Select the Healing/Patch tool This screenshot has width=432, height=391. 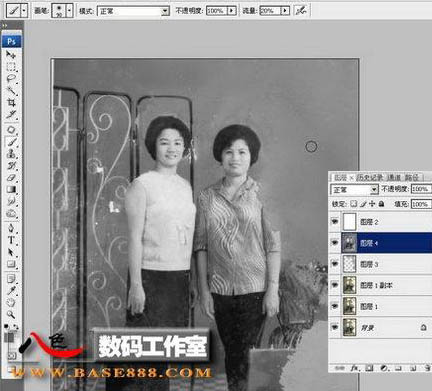(11, 130)
